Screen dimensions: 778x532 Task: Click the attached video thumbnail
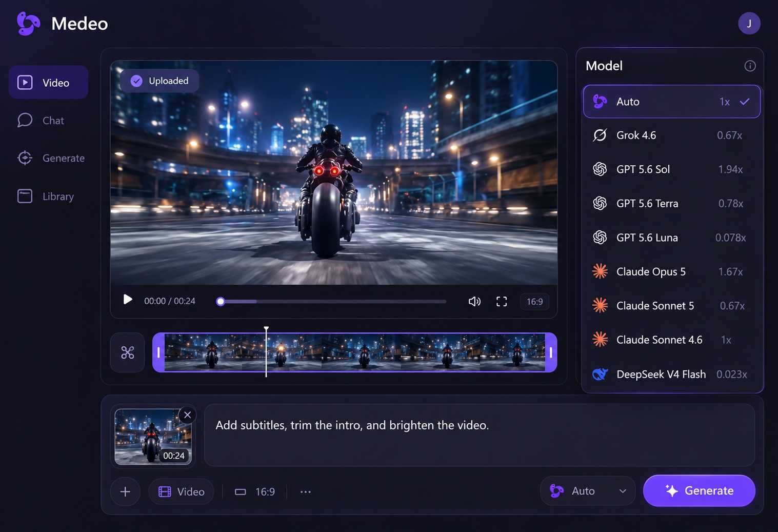coord(153,437)
